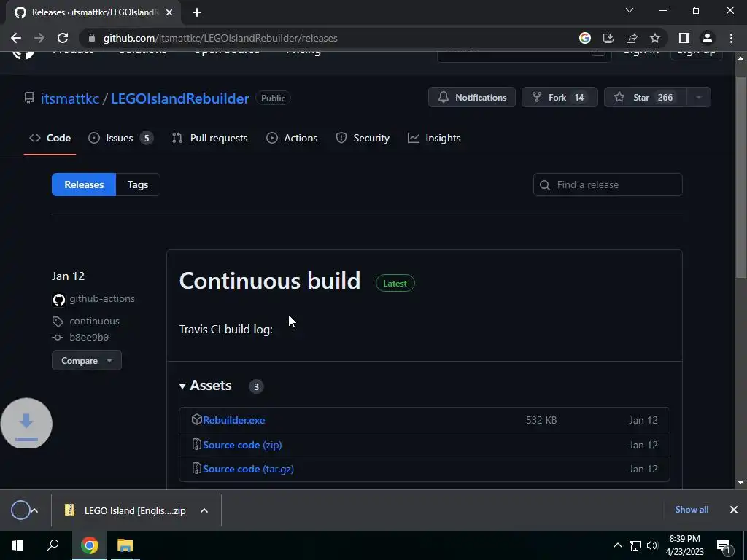747x560 pixels.
Task: Download Source code (tar.gz)
Action: pyautogui.click(x=248, y=469)
